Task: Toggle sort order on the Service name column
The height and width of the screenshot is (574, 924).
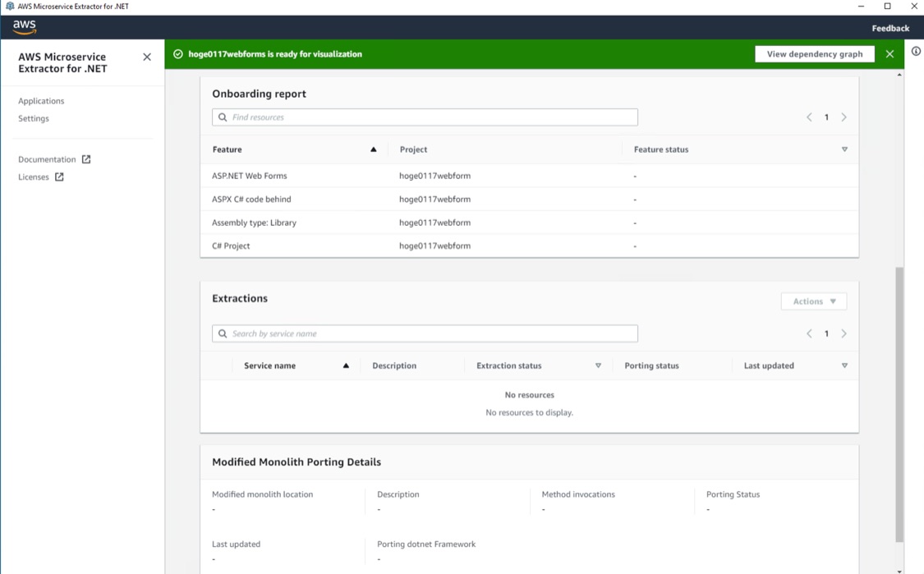Action: click(x=345, y=365)
